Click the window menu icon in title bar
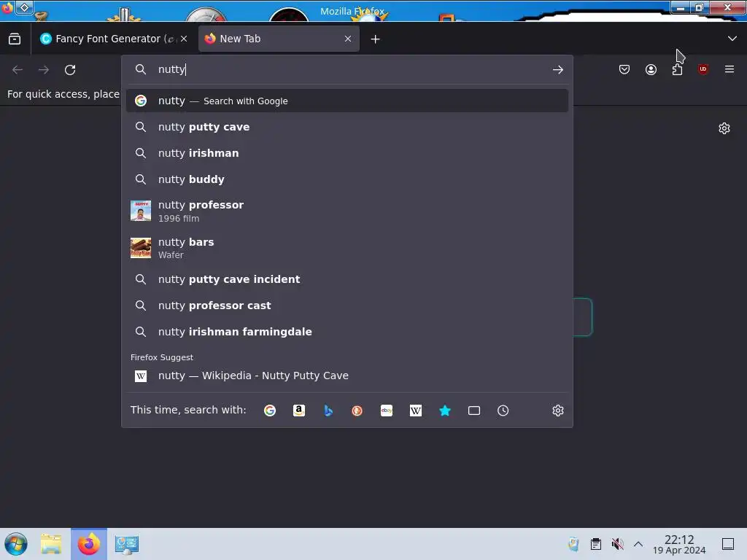Image resolution: width=747 pixels, height=560 pixels. click(7, 8)
